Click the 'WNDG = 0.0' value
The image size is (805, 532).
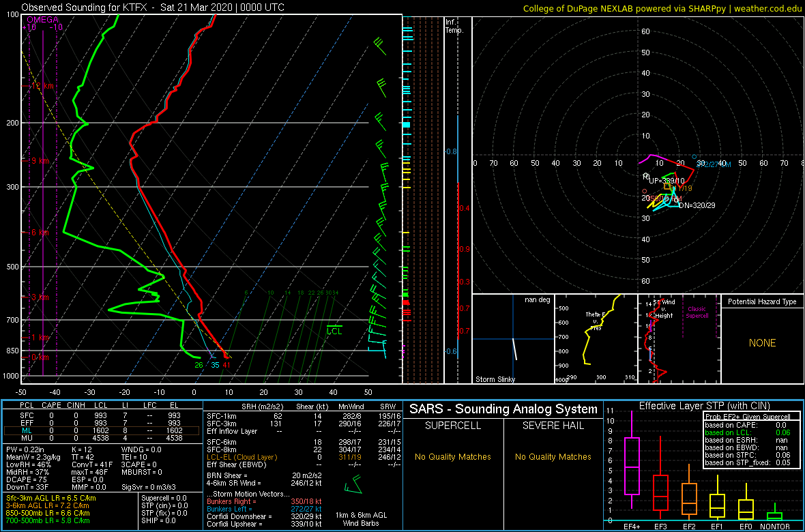[141, 452]
